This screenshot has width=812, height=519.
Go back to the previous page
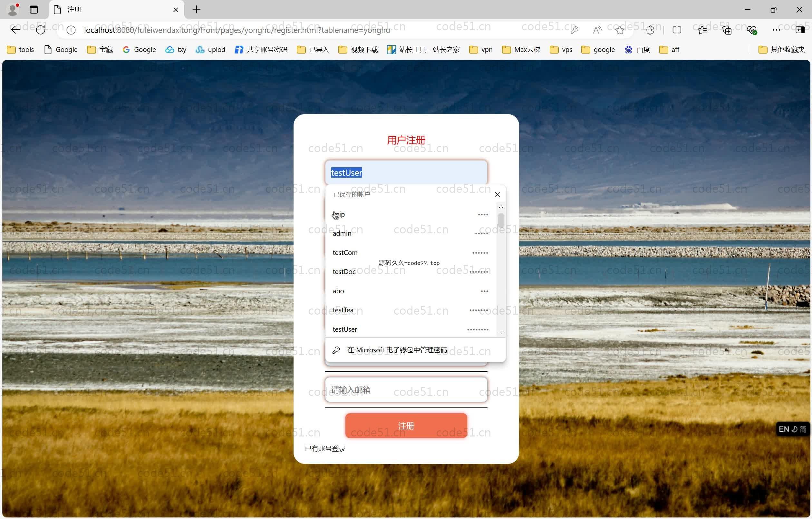click(x=15, y=30)
